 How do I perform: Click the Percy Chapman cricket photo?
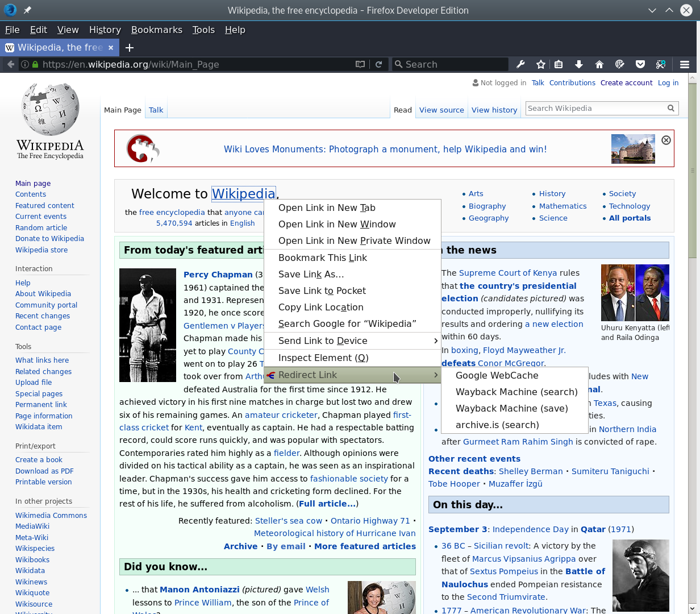tap(148, 325)
